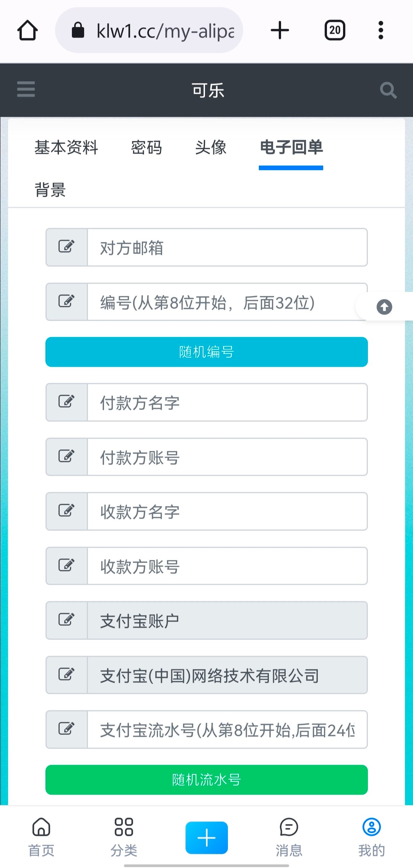The width and height of the screenshot is (413, 868).
Task: Switch to the 背景 tab
Action: point(50,190)
